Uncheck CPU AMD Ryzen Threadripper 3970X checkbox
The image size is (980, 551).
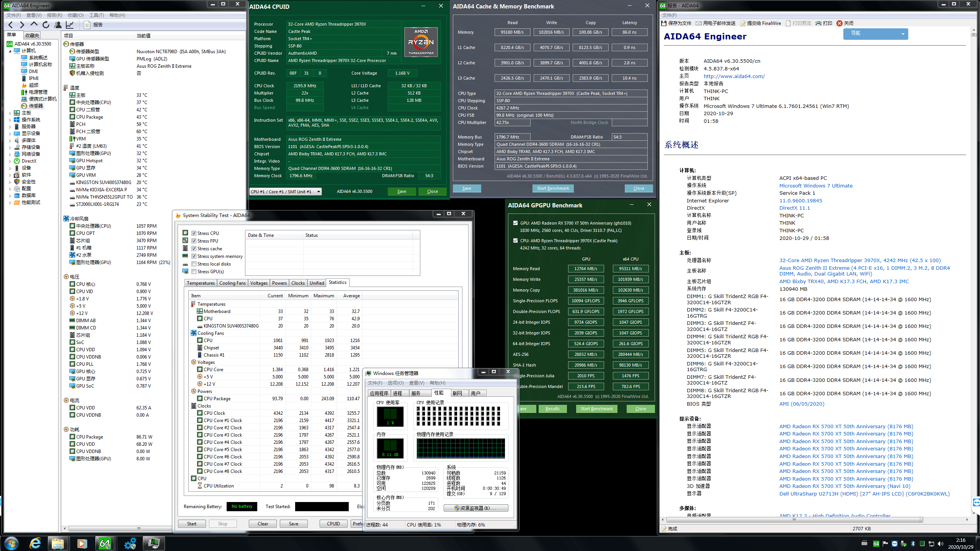[x=515, y=240]
